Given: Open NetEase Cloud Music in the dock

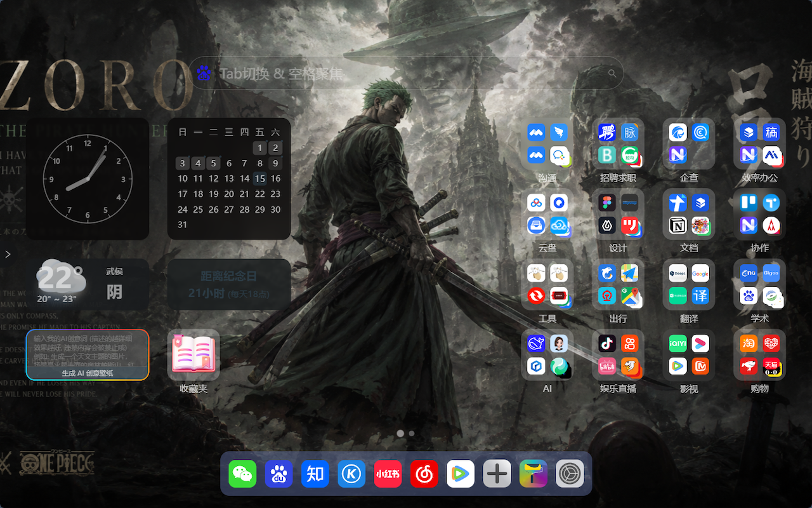Looking at the screenshot, I should [424, 474].
